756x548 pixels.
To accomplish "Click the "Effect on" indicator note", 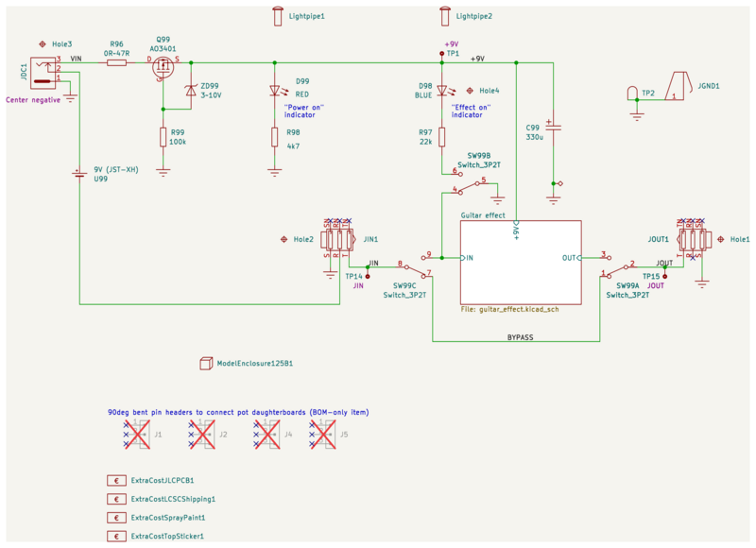I will coord(471,111).
